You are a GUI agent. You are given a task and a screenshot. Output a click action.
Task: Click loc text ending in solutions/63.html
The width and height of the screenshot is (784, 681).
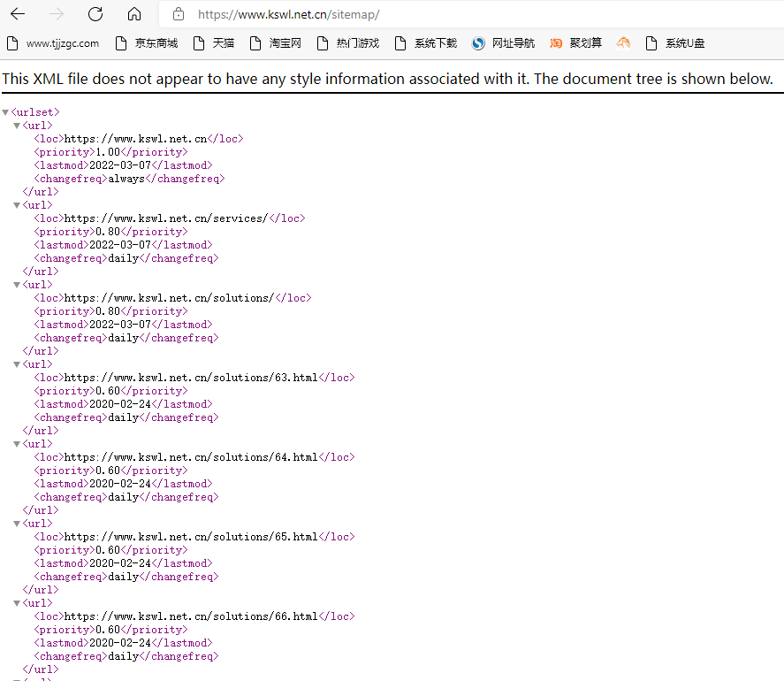[x=191, y=378]
